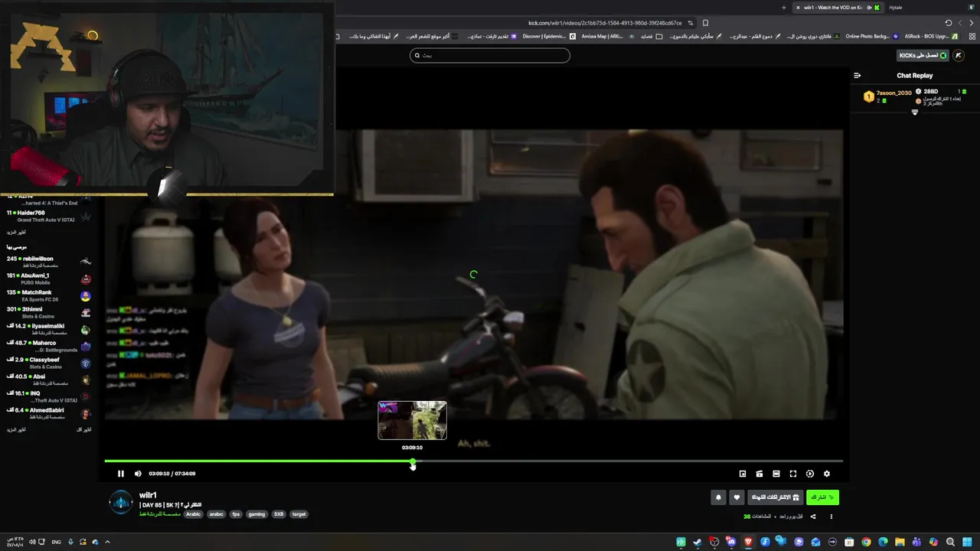Toggle the notification bell button
980x551 pixels.
(718, 497)
